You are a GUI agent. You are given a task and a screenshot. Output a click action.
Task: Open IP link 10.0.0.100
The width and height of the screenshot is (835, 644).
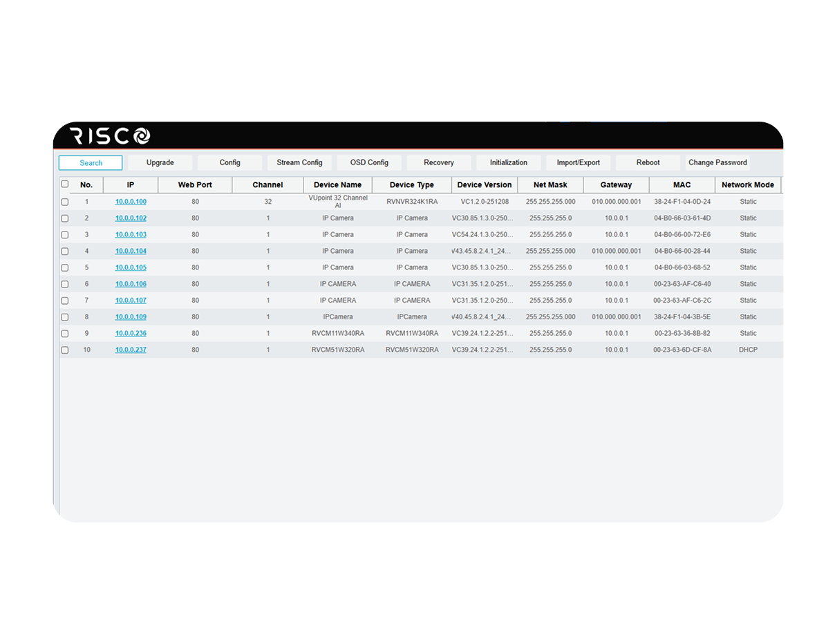tap(131, 202)
